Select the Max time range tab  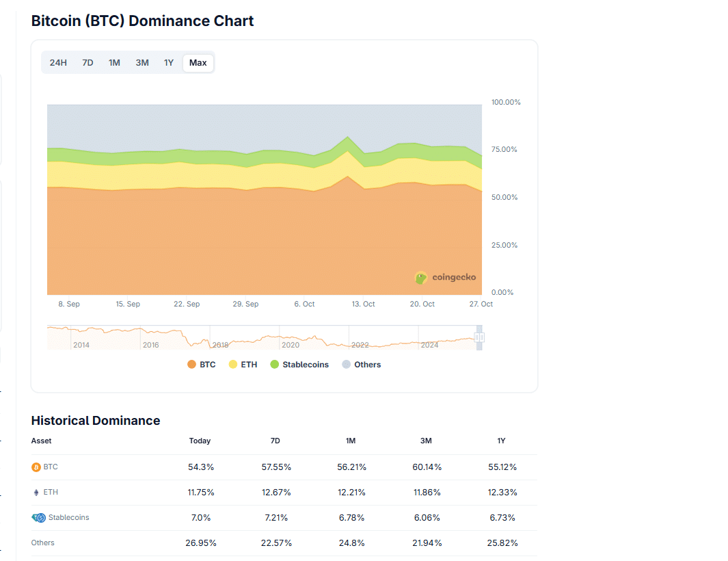[198, 63]
